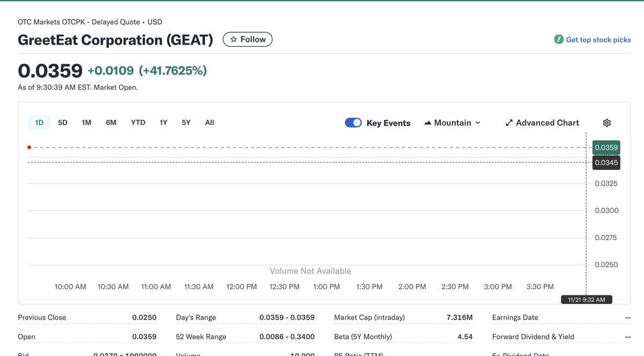The width and height of the screenshot is (644, 356).
Task: Click the 10:00 AM time axis label
Action: (70, 287)
